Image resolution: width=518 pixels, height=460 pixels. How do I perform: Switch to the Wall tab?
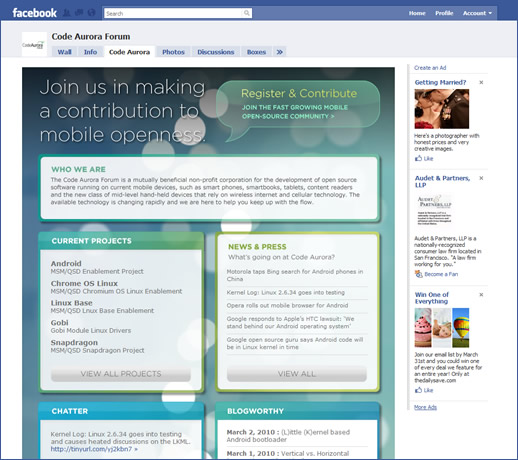click(x=64, y=52)
